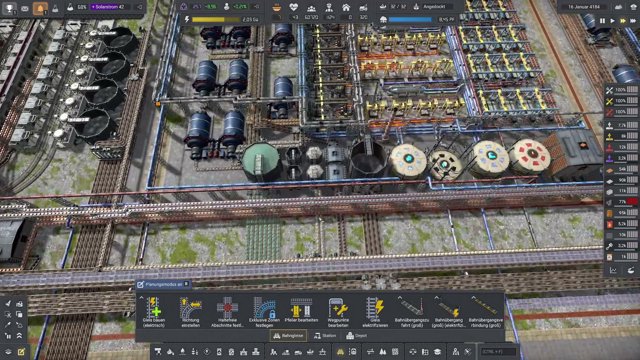Open the ship category toolbar icon
Viewport: 640px width, 360px height.
[x=310, y=351]
